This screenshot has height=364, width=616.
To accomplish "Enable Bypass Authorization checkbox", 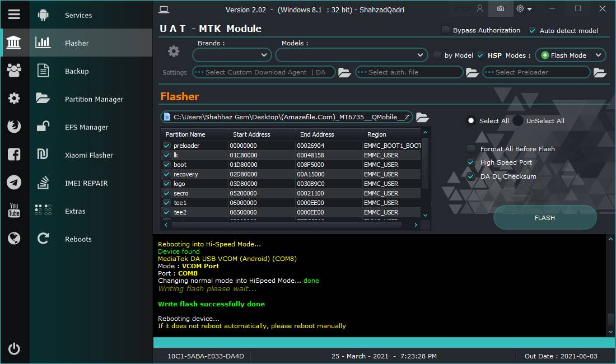I will pyautogui.click(x=446, y=30).
